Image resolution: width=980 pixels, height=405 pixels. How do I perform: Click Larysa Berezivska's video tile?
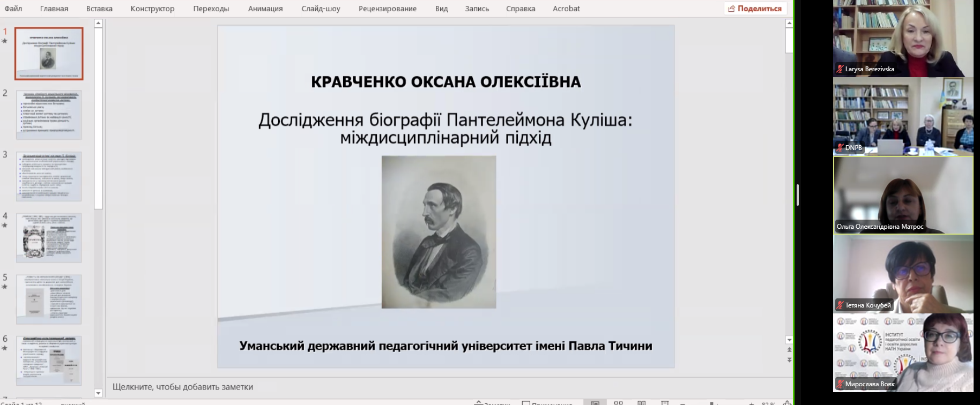903,39
